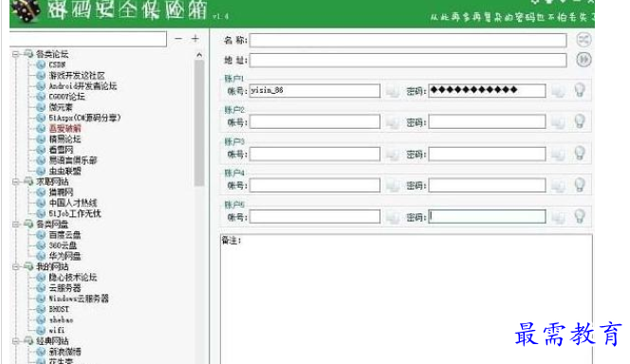Select the 虫虫联盟 tree entry
This screenshot has height=364, width=630.
coord(65,171)
